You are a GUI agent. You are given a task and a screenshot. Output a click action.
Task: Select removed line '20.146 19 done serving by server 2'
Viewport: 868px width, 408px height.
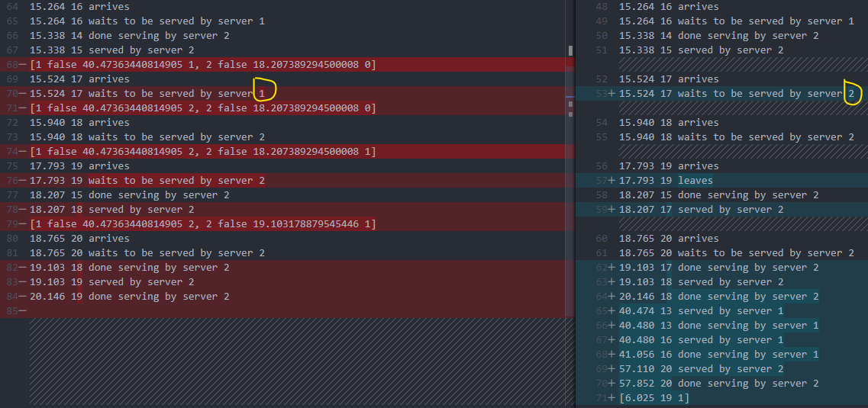130,297
